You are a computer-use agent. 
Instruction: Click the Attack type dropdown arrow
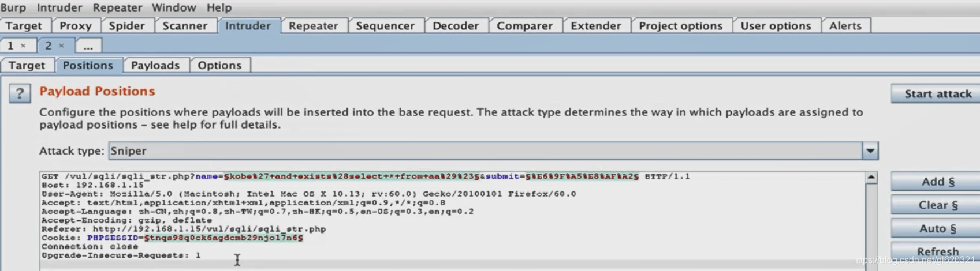click(x=870, y=151)
